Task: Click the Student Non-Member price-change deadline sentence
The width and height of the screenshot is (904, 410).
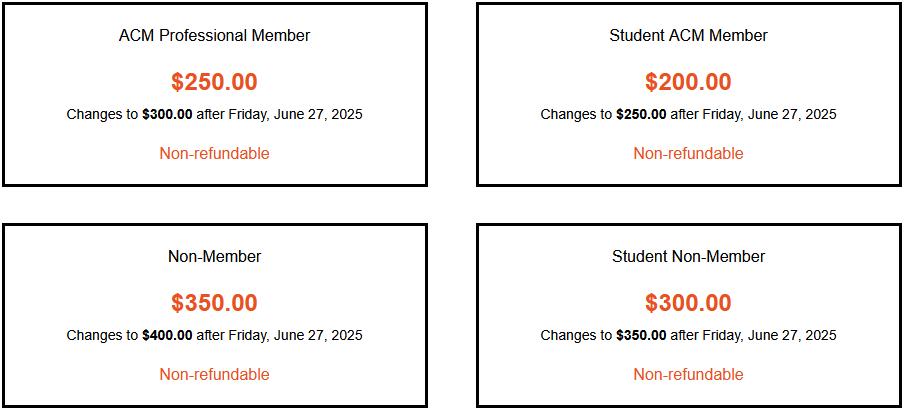Action: tap(688, 335)
